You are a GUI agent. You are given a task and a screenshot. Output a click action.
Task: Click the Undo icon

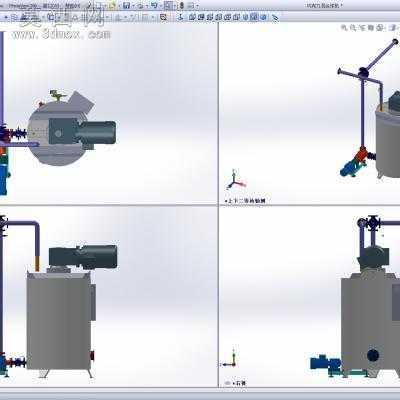154,5
